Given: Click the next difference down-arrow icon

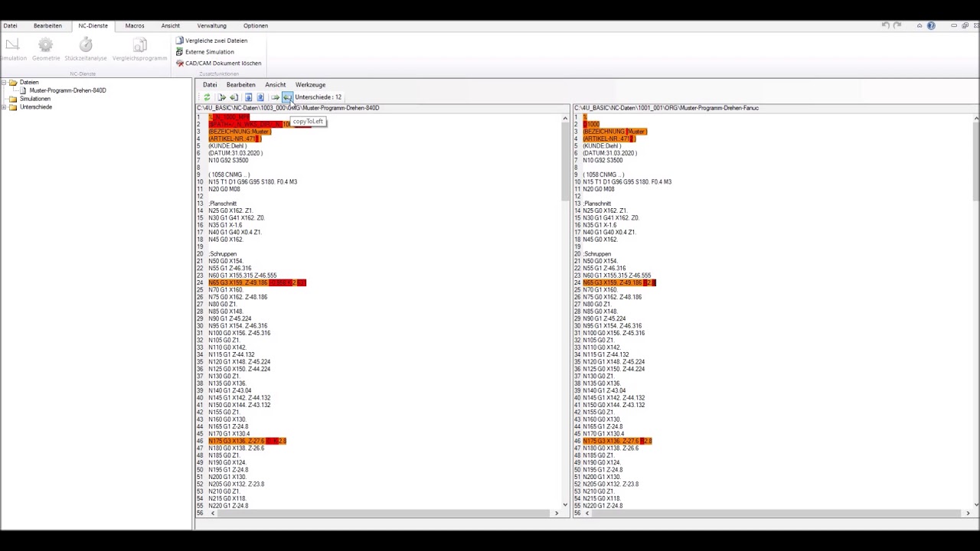Looking at the screenshot, I should pyautogui.click(x=248, y=97).
